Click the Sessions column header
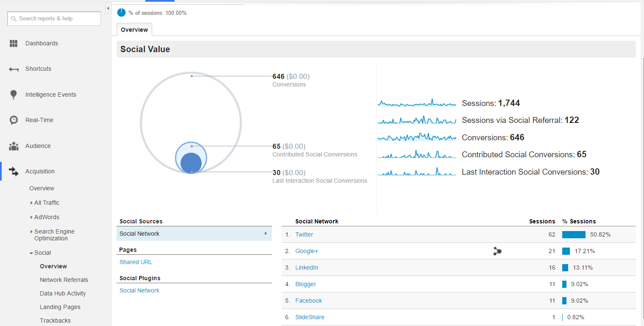The image size is (644, 326). 542,221
